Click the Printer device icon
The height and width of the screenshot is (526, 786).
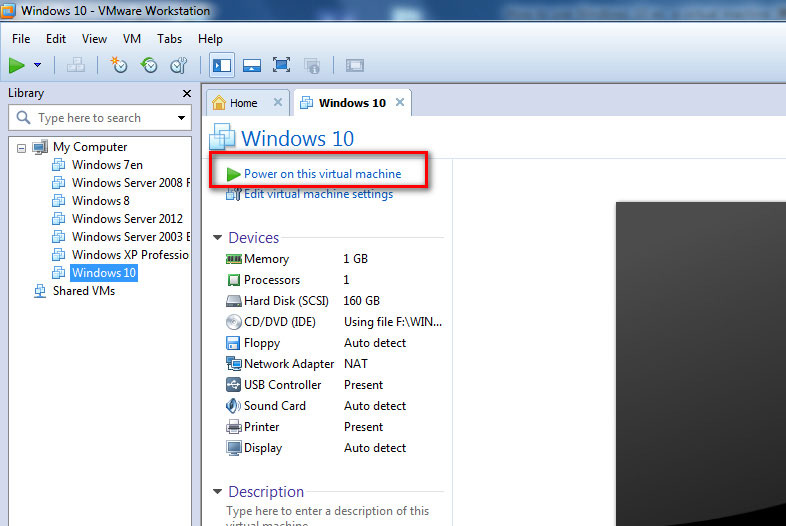[x=234, y=427]
